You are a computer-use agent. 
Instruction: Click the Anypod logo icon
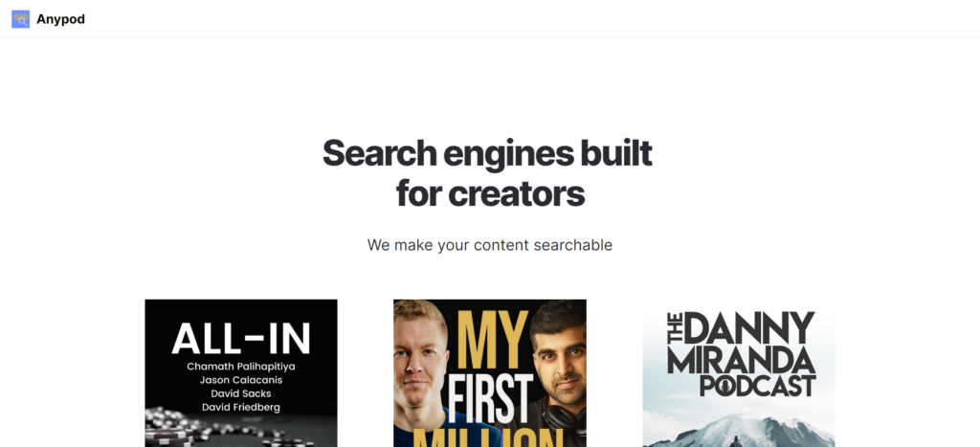point(21,19)
